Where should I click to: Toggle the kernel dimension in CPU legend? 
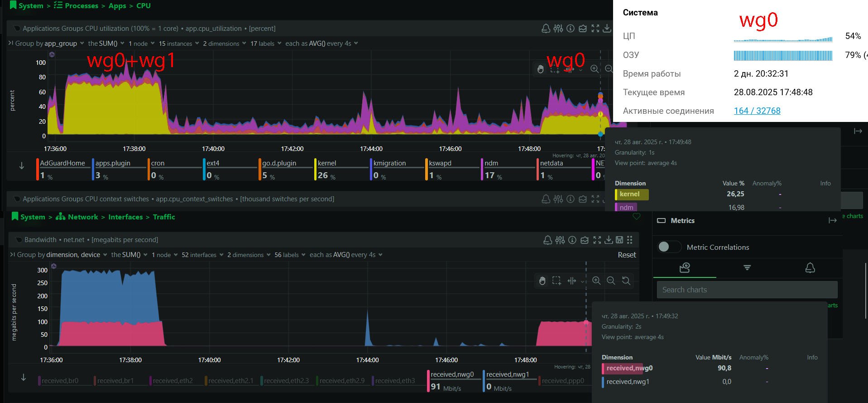click(x=327, y=163)
